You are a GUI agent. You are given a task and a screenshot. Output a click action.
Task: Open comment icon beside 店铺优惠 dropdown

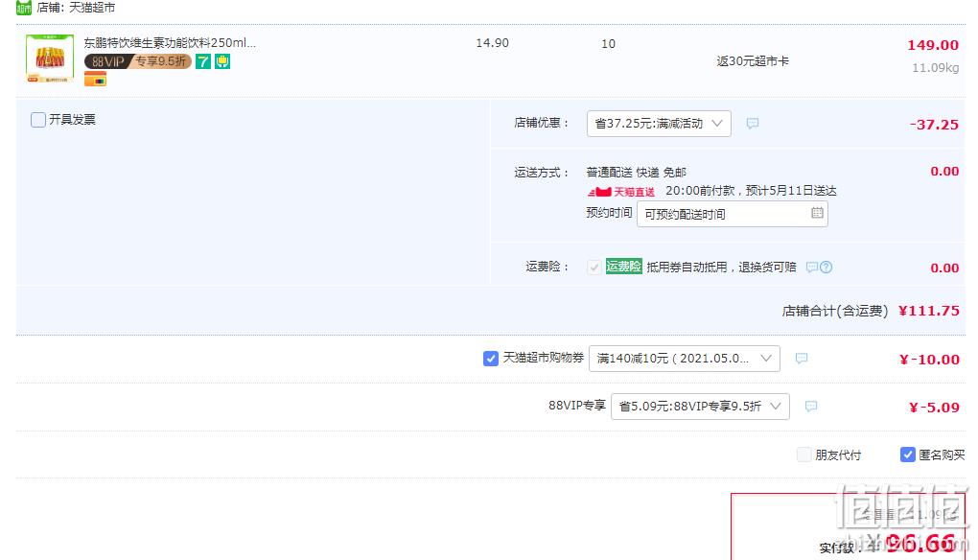753,124
